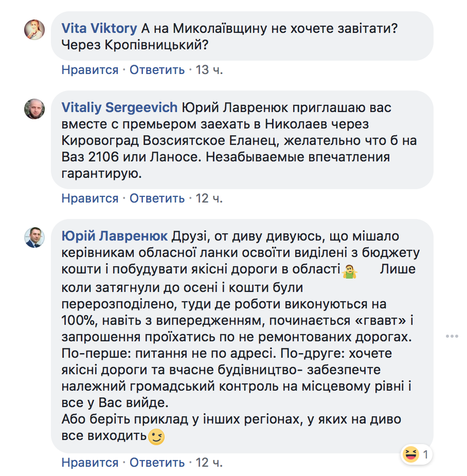Reply to Юрій Лавренюк's comment
The height and width of the screenshot is (476, 467).
coord(157,463)
